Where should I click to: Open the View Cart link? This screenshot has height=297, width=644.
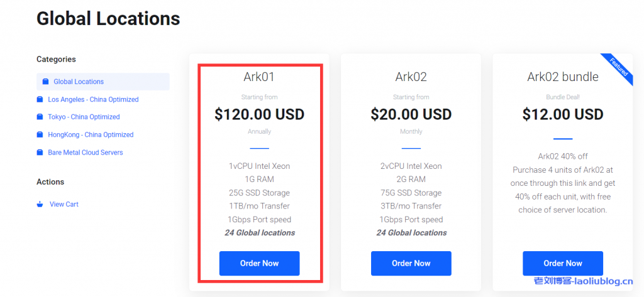coord(64,204)
